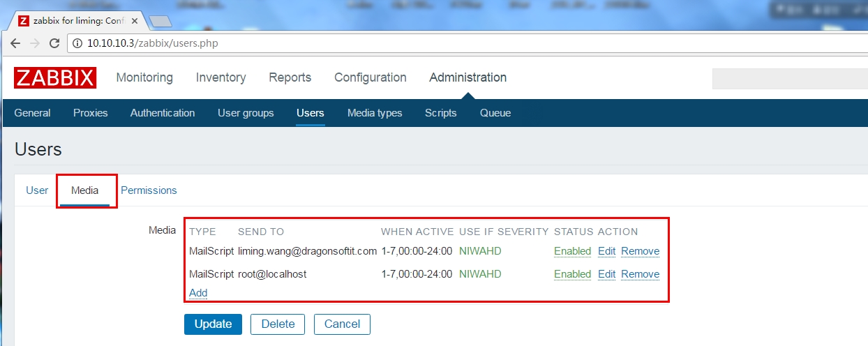Viewport: 868px width, 346px height.
Task: Click NIWAHD severity in liming.wang row
Action: (480, 251)
